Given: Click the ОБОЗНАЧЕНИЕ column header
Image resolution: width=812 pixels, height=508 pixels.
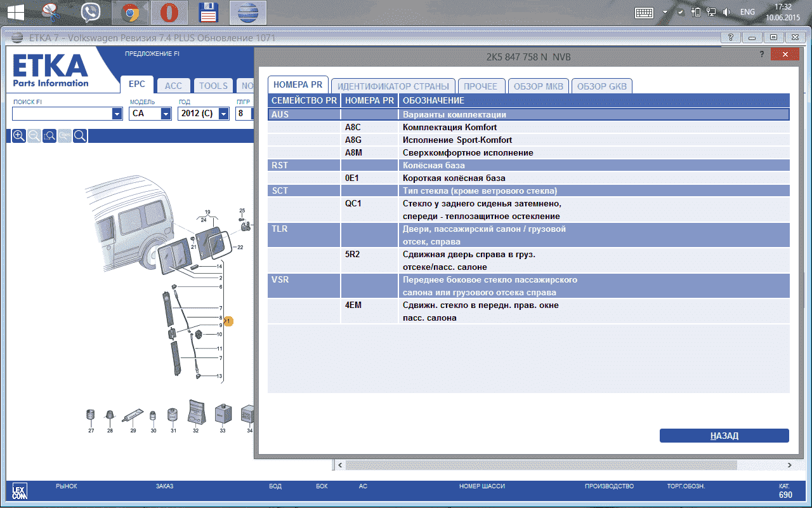Looking at the screenshot, I should click(x=594, y=100).
